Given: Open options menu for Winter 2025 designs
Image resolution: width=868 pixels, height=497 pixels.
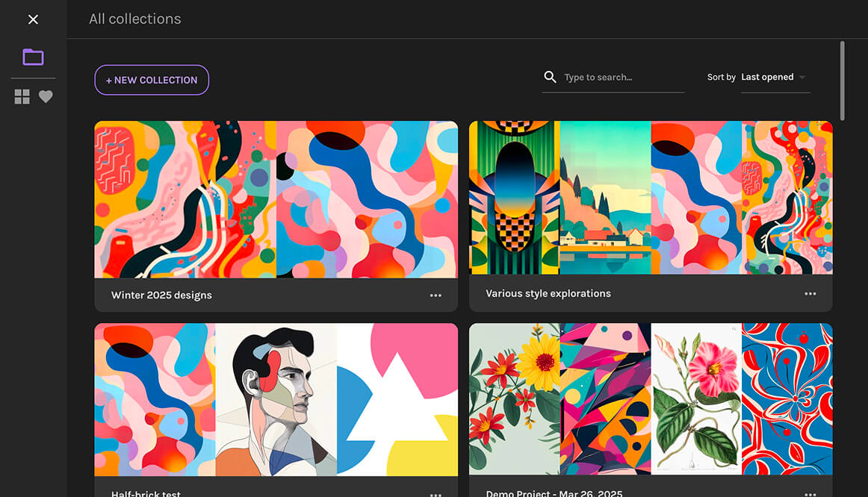Looking at the screenshot, I should 435,296.
